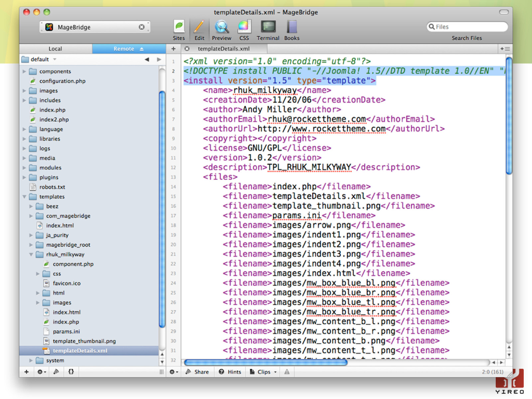Click the window toolbar toggle pill
The width and height of the screenshot is (532, 399).
(504, 12)
